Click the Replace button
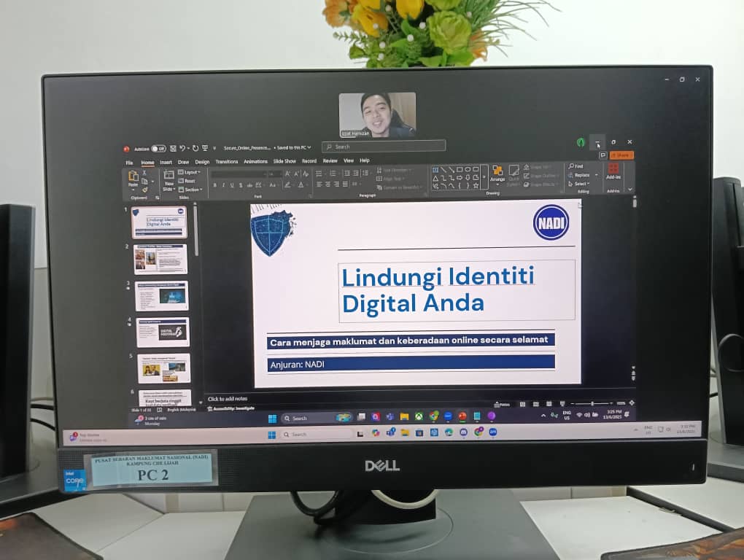 (x=579, y=175)
